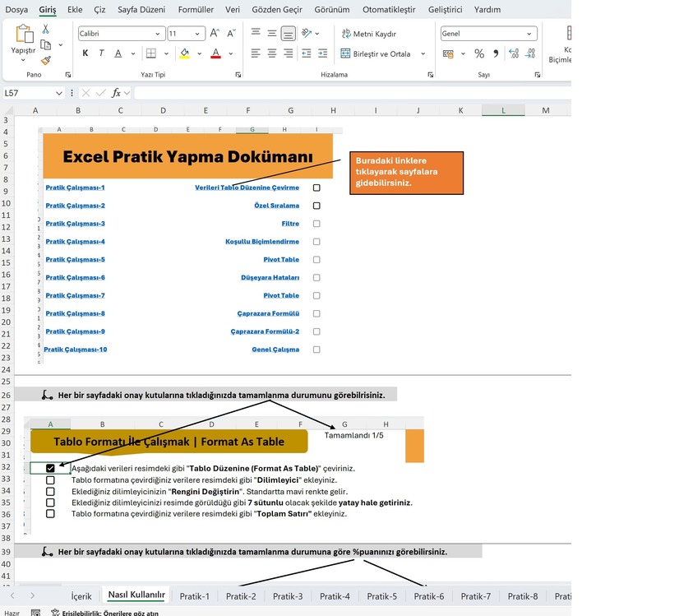Align text right
Screen dimensions: 693x616
(x=289, y=53)
